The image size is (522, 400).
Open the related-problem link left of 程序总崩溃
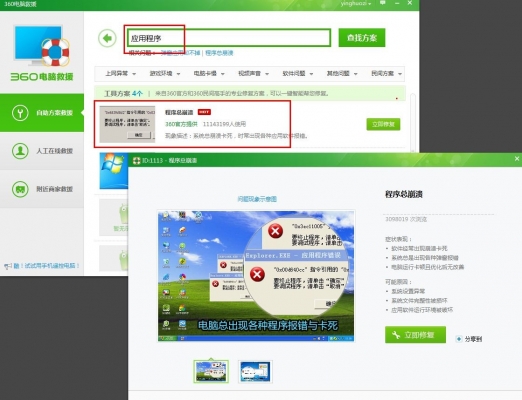pos(180,53)
